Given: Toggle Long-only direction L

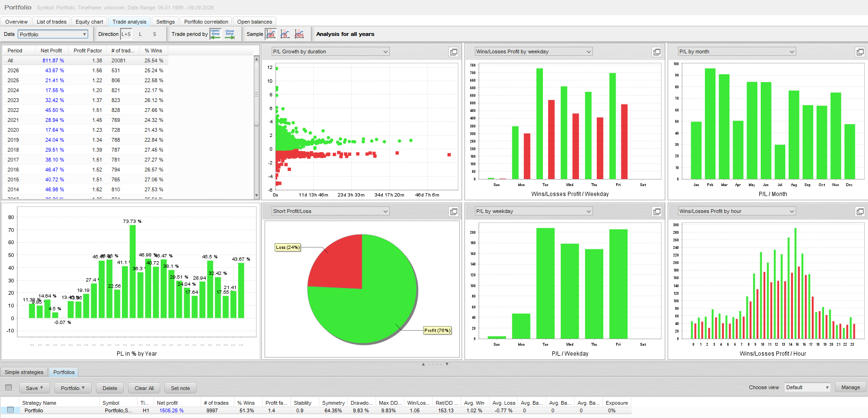Looking at the screenshot, I should click(x=140, y=34).
